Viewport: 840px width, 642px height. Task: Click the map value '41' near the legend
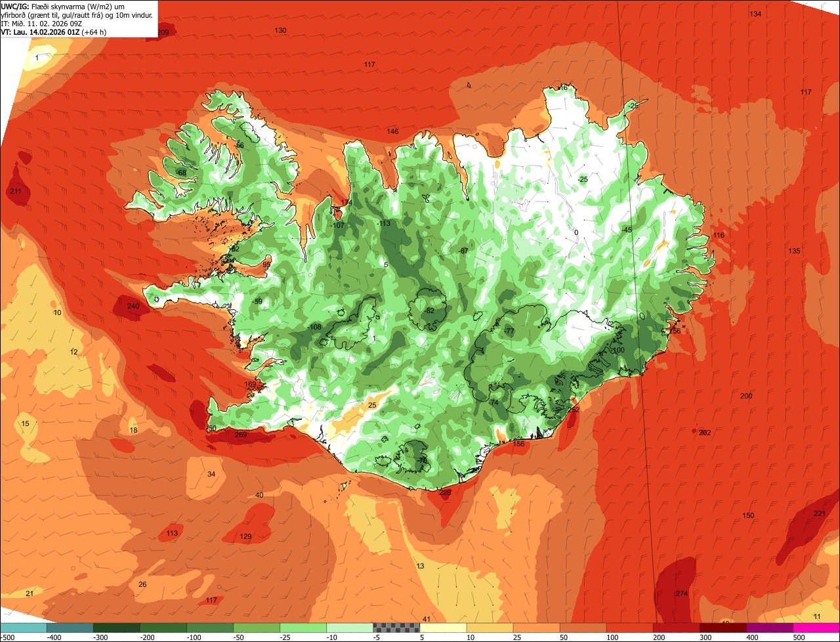(x=426, y=619)
